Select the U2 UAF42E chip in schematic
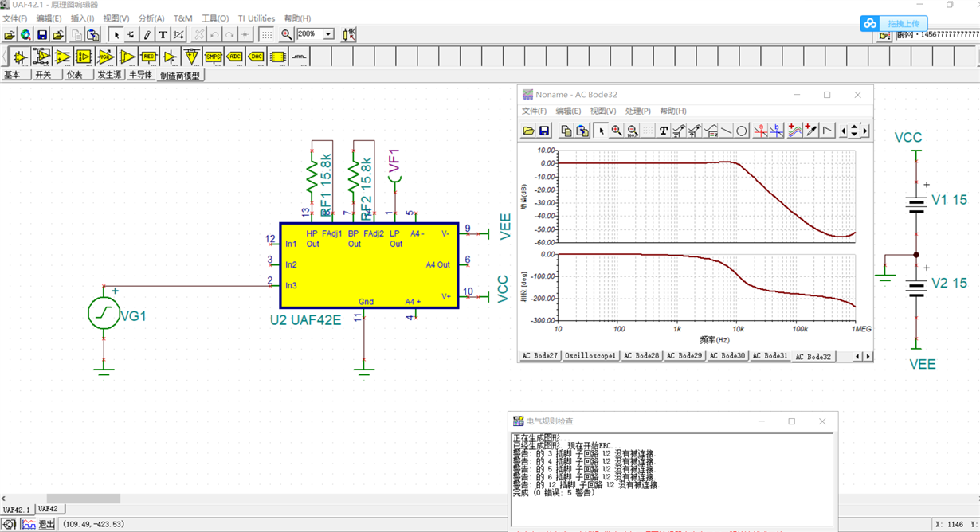Viewport: 980px width, 532px height. [369, 265]
